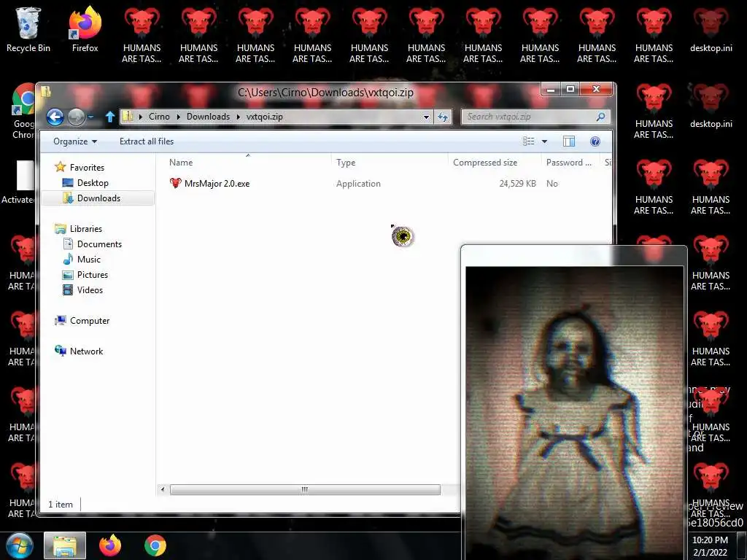
Task: Click the search magnifier icon in Explorer
Action: point(601,117)
